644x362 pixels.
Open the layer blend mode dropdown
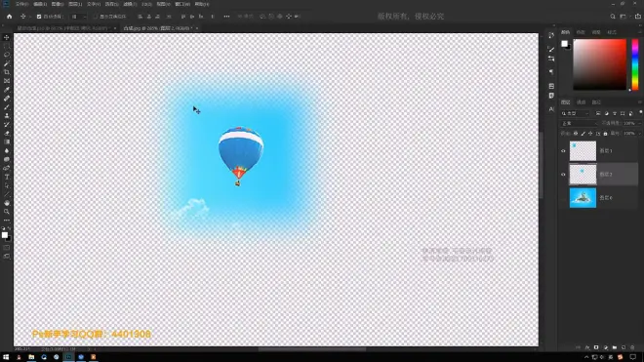579,123
